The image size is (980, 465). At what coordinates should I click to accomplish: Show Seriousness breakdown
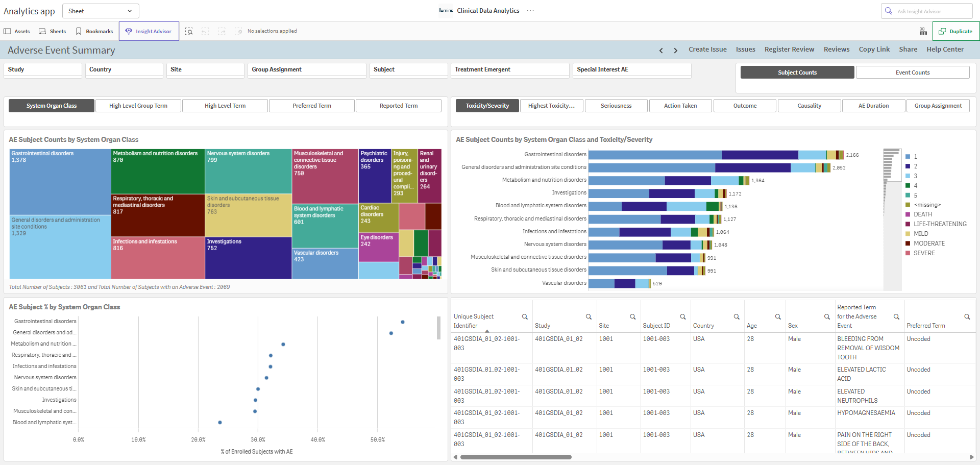pos(616,106)
